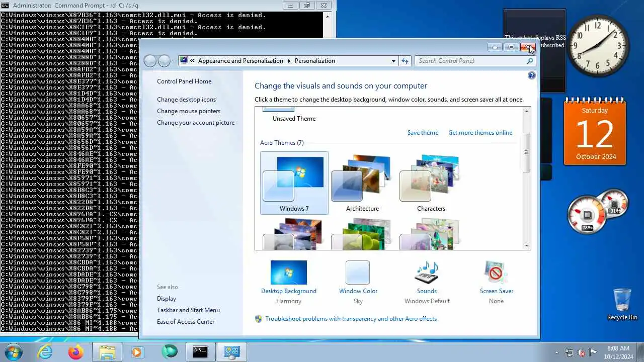Click the Action Center flag tray icon
Screen dimensions: 644x362
[x=593, y=352]
